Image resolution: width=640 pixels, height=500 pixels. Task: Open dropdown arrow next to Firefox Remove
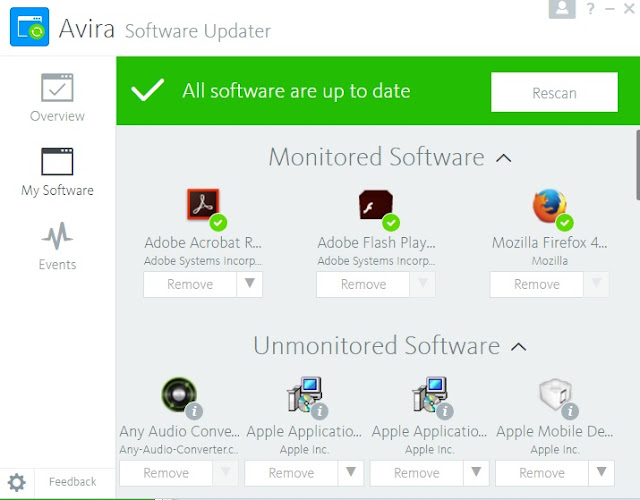point(596,284)
